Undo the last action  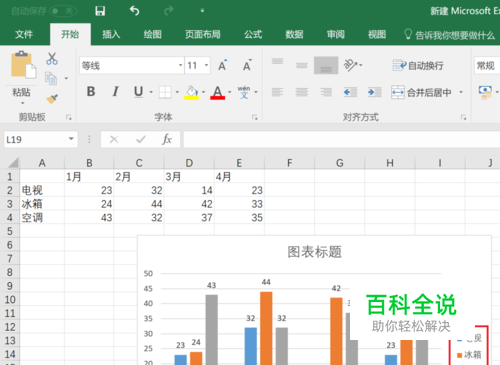[x=134, y=11]
